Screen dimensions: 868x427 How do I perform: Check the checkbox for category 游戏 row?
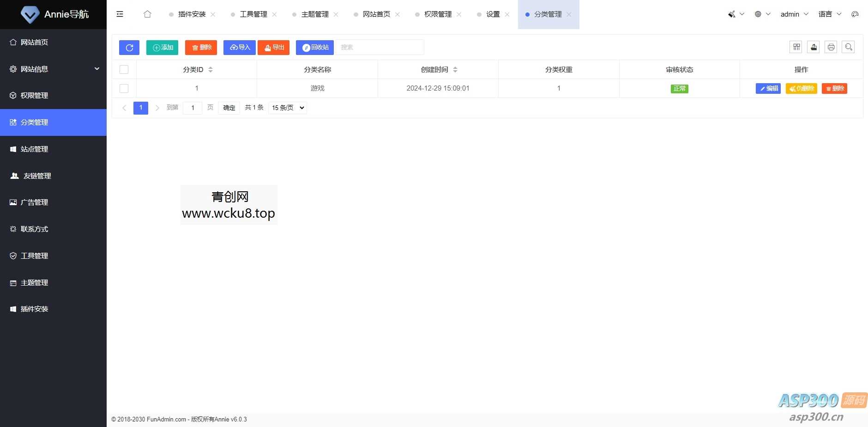click(x=124, y=88)
